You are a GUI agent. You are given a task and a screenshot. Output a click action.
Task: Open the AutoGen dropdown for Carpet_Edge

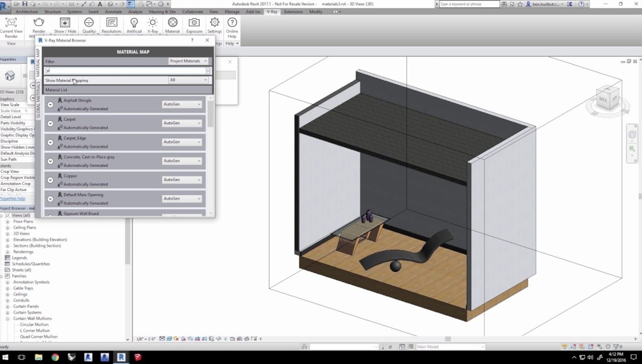pos(182,142)
